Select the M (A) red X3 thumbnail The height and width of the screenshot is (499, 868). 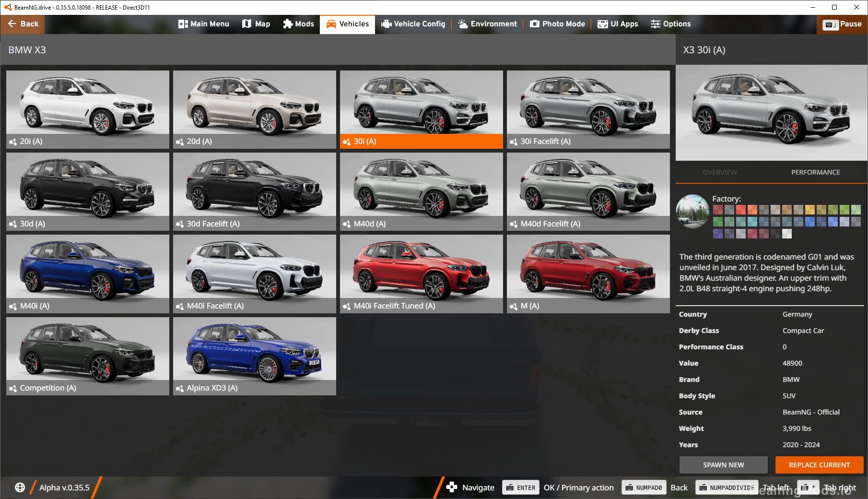pos(588,273)
